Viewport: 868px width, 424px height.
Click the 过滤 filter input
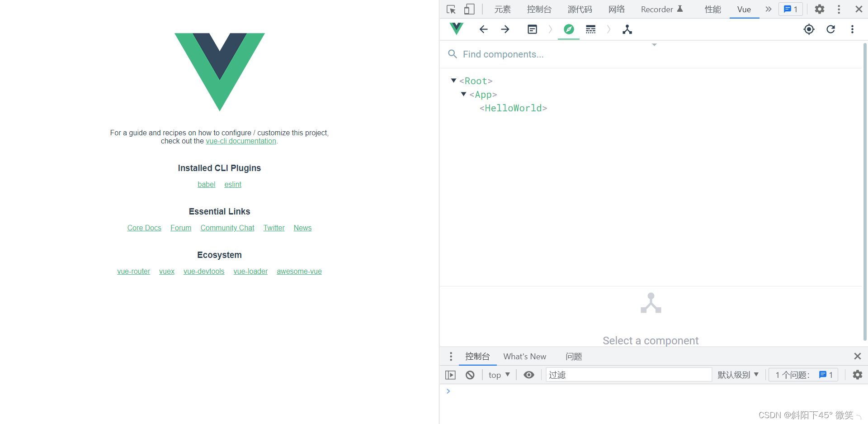pyautogui.click(x=629, y=375)
